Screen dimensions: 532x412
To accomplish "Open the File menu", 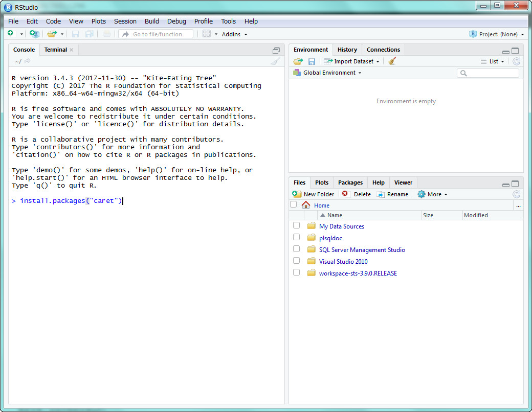I will click(13, 21).
